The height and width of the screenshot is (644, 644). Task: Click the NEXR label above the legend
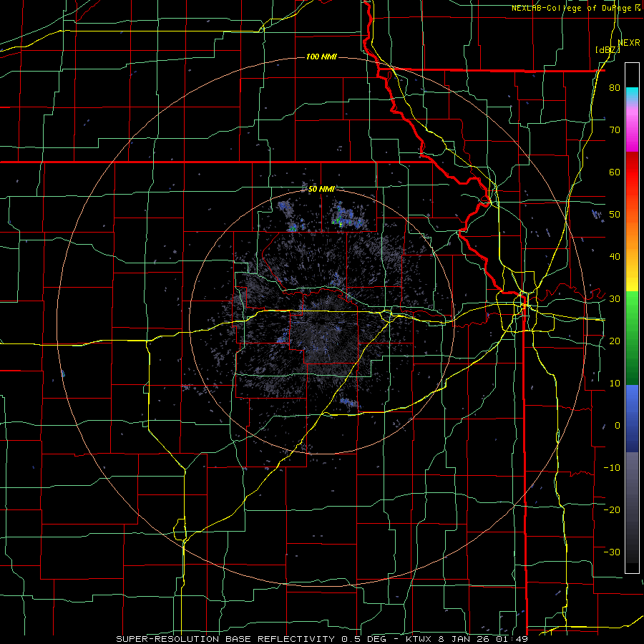(x=629, y=42)
